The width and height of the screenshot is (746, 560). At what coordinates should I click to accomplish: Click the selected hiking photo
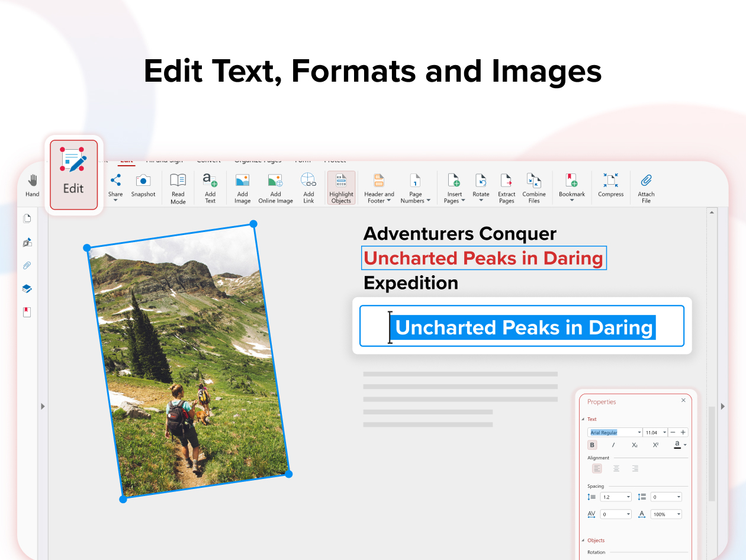pyautogui.click(x=188, y=361)
